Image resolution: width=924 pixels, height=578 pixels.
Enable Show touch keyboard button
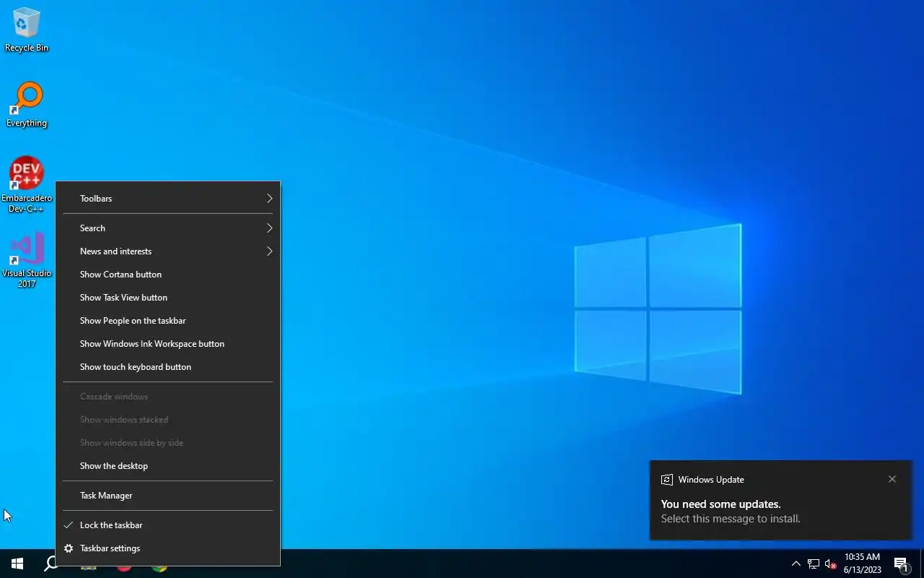(x=167, y=367)
